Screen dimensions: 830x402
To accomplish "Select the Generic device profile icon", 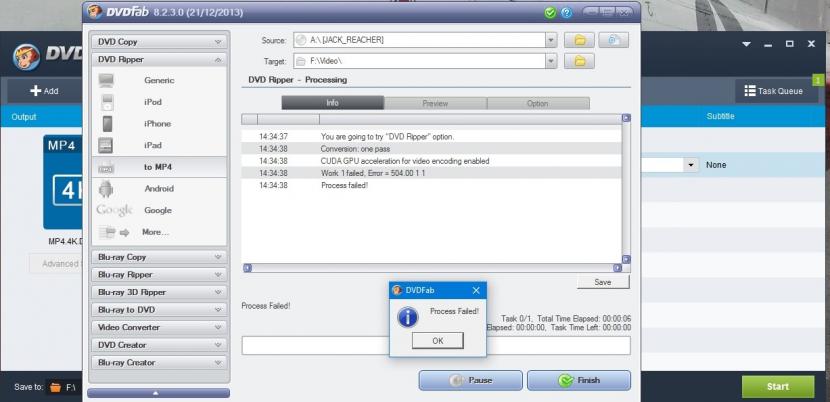I will point(106,81).
